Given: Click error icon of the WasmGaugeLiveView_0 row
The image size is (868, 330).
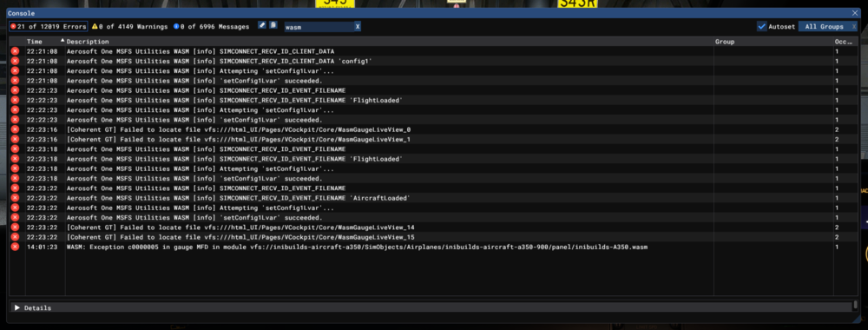Looking at the screenshot, I should [x=15, y=129].
